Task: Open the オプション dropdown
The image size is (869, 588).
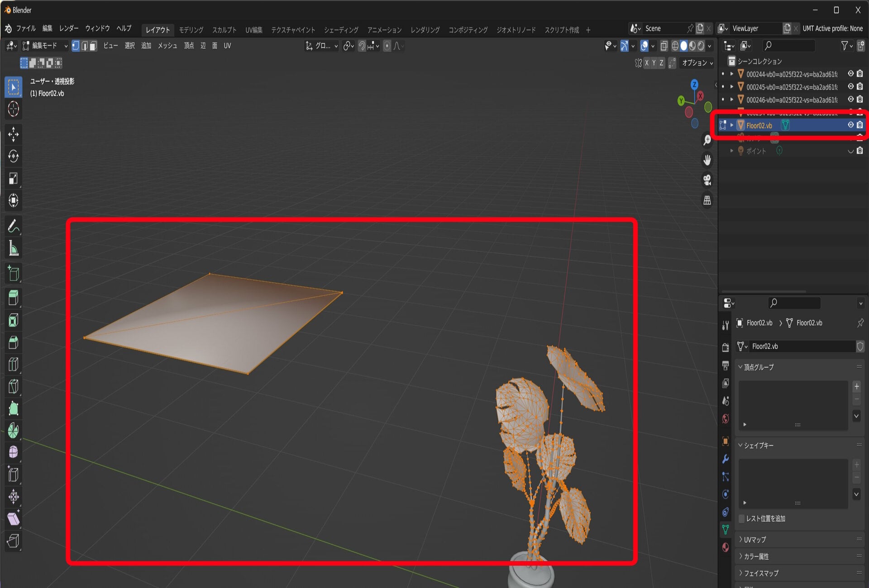Action: pyautogui.click(x=697, y=63)
